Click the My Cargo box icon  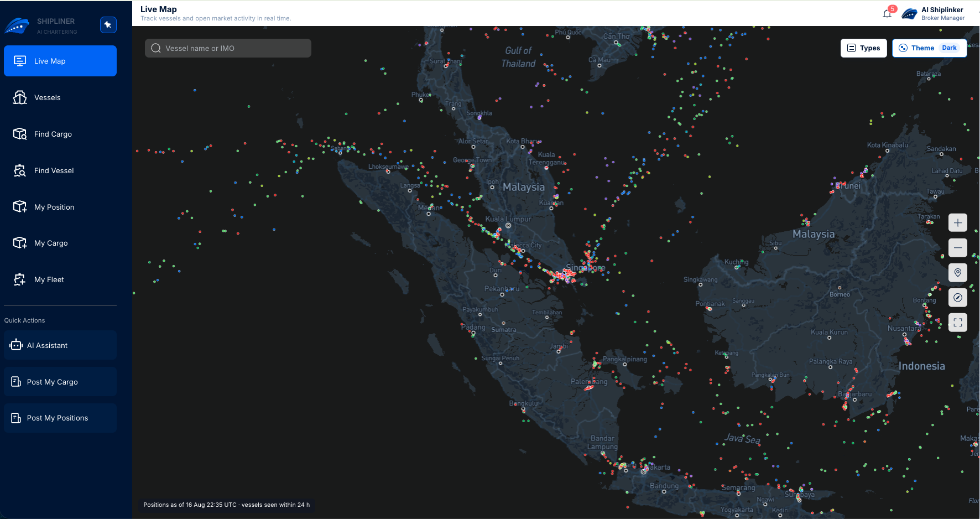pos(20,243)
